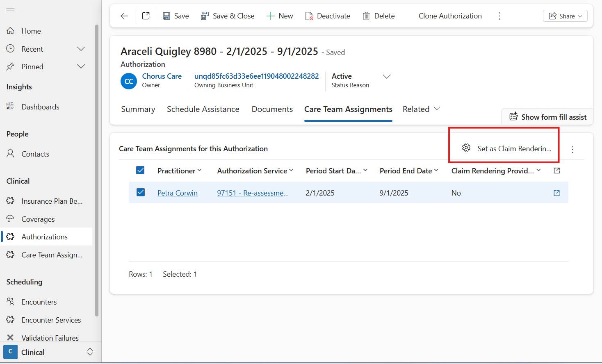Expand the Recent section chevron
Image resolution: width=602 pixels, height=364 pixels.
tap(81, 49)
